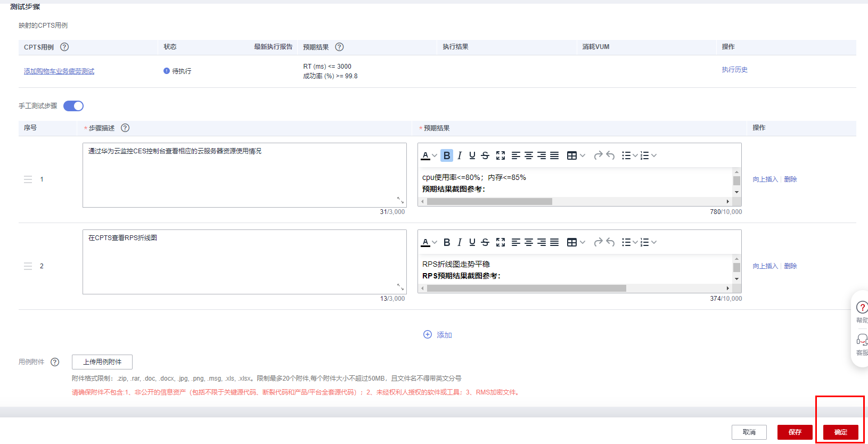Click into step 2 RPS expected result content
Viewport: 868px width, 444px height.
(575, 269)
